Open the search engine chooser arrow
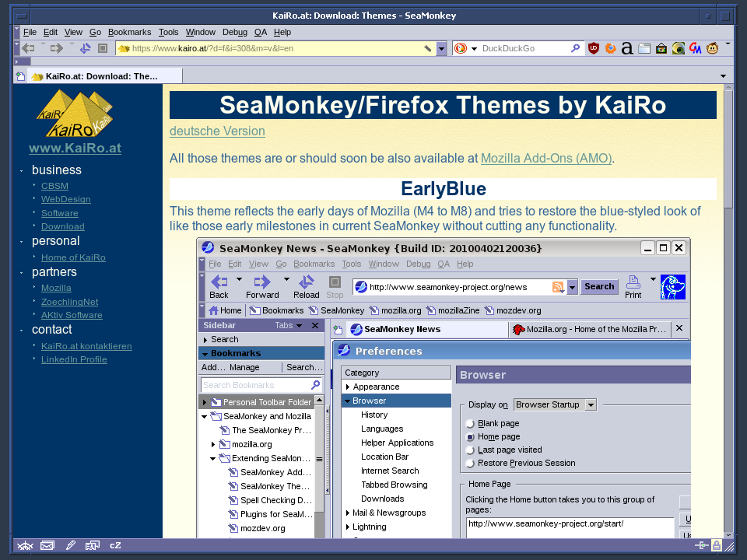The height and width of the screenshot is (560, 747). (474, 48)
